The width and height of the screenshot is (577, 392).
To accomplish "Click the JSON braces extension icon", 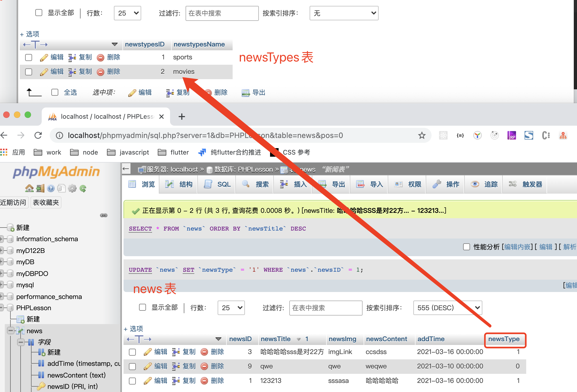I will 460,135.
